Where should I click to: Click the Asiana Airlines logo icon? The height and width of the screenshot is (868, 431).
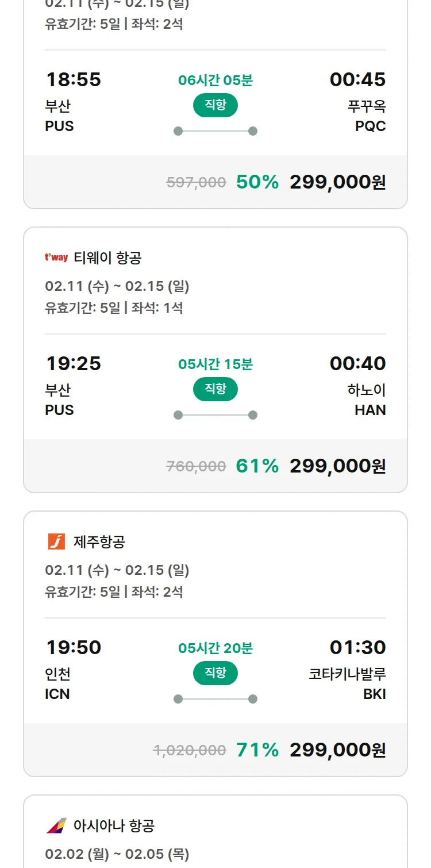pyautogui.click(x=56, y=825)
